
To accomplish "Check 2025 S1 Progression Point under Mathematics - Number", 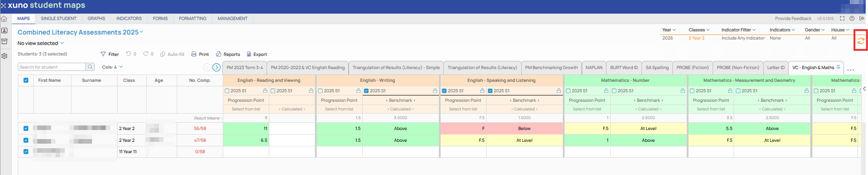I will pos(568,91).
